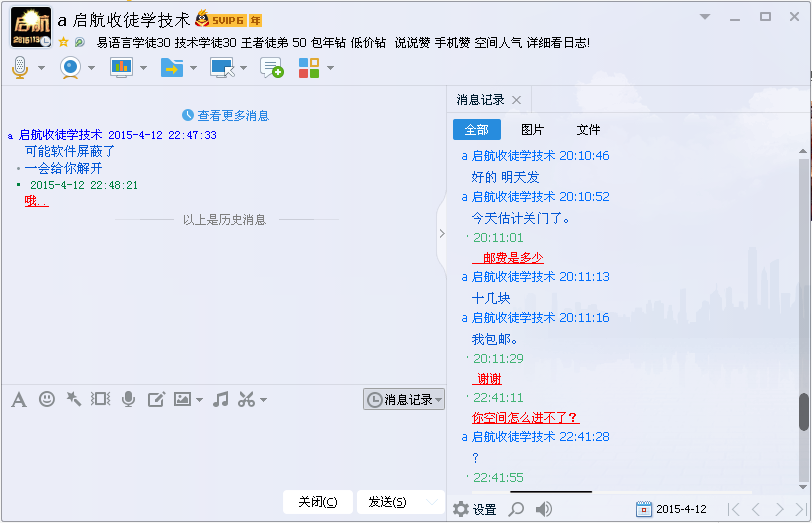Click the SVIP6 membership badge
812x523 pixels.
[228, 20]
